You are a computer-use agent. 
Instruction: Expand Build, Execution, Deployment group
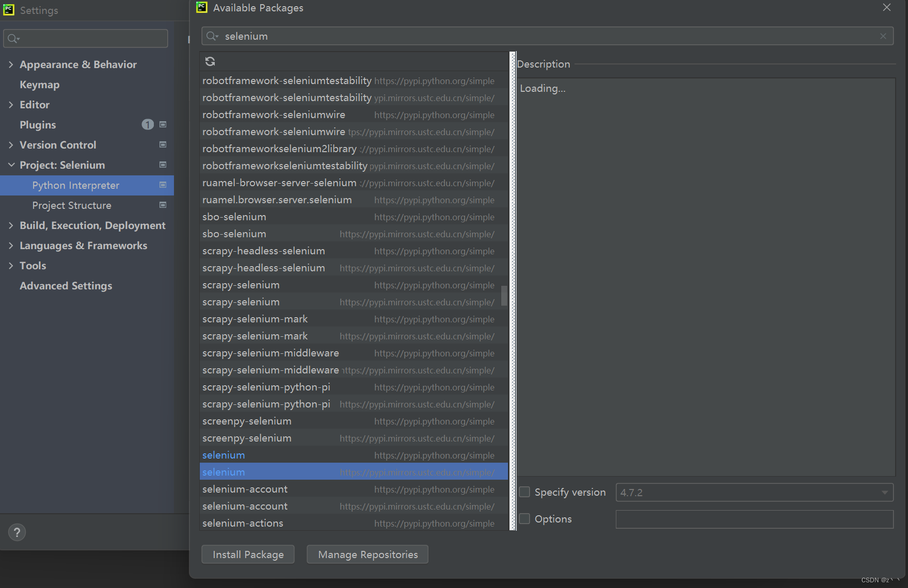tap(11, 225)
